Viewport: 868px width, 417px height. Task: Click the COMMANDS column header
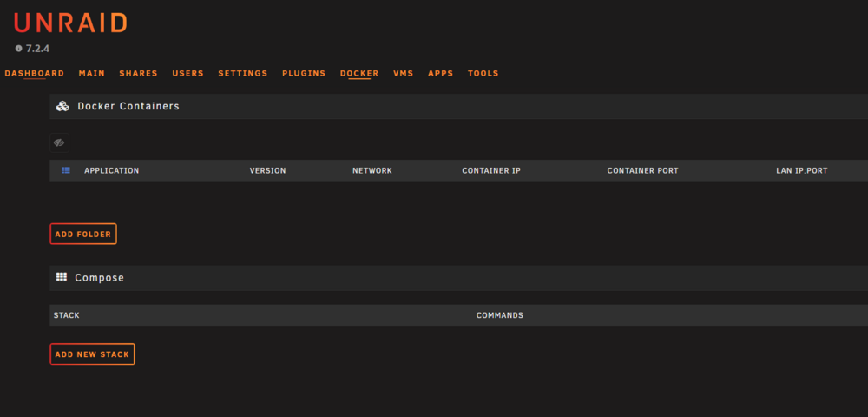(500, 315)
